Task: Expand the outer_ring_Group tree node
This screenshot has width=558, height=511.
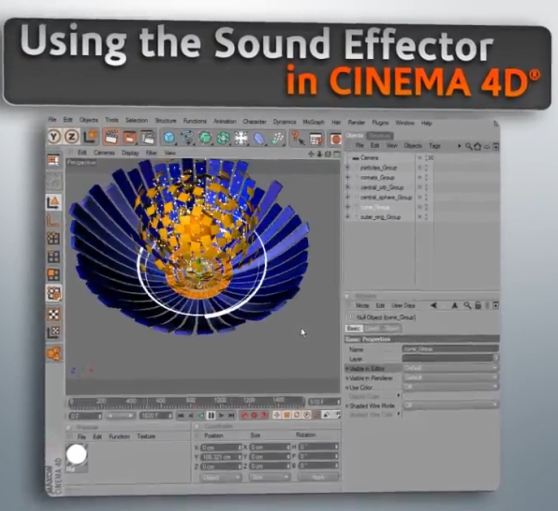Action: coord(348,217)
